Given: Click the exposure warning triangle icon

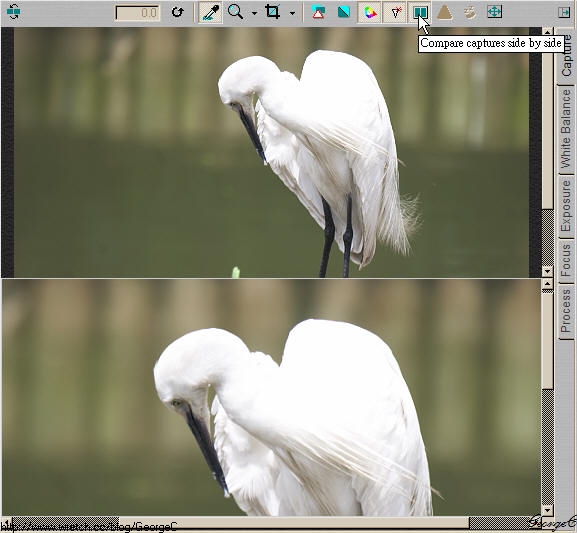Looking at the screenshot, I should [x=318, y=13].
